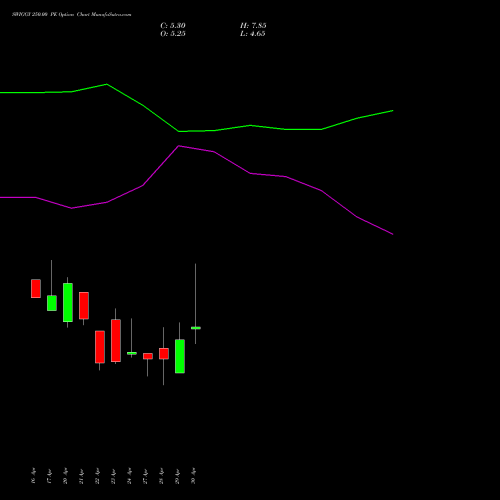Select the close value C: 5.30
This screenshot has height=500, width=500.
click(x=173, y=26)
